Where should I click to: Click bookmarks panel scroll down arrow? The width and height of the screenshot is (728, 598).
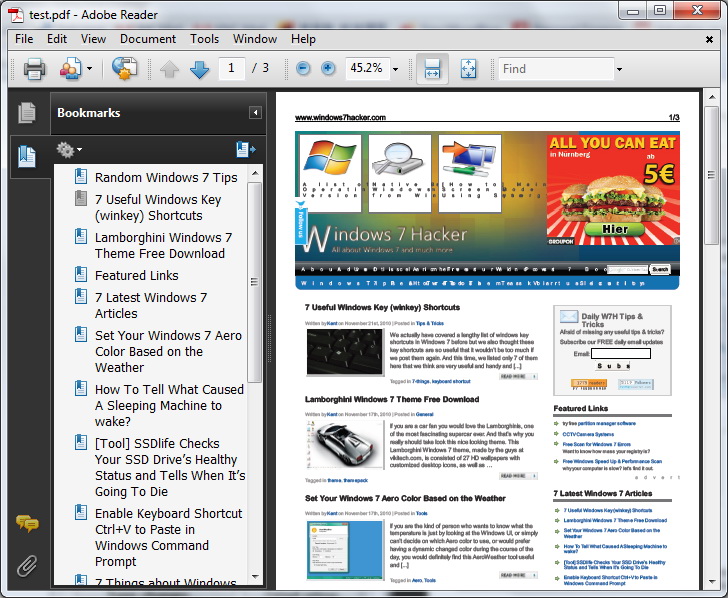click(x=255, y=577)
